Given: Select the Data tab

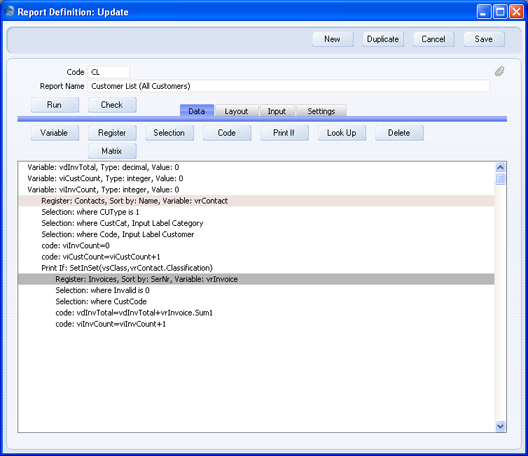Looking at the screenshot, I should [197, 111].
